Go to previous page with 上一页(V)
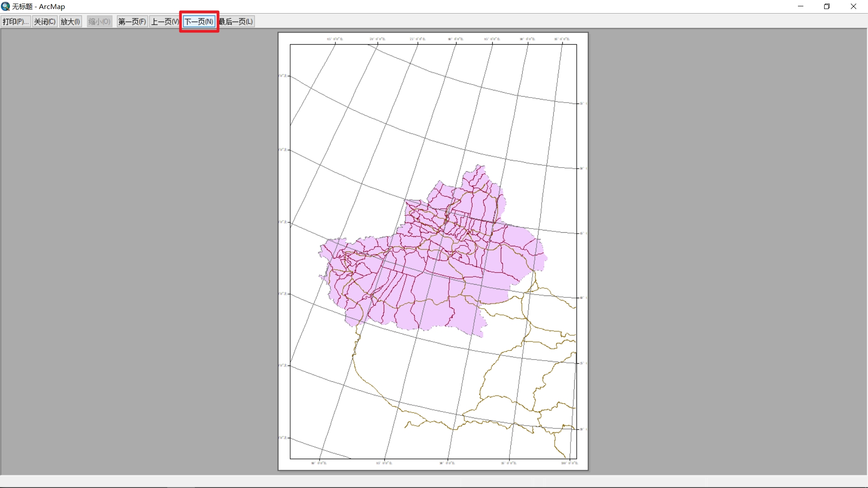Viewport: 868px width, 488px height. [x=165, y=22]
